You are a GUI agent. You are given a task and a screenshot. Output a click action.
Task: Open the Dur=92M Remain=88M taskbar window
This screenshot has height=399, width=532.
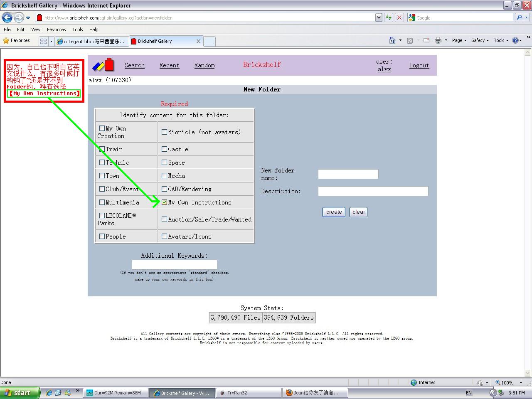tap(116, 393)
